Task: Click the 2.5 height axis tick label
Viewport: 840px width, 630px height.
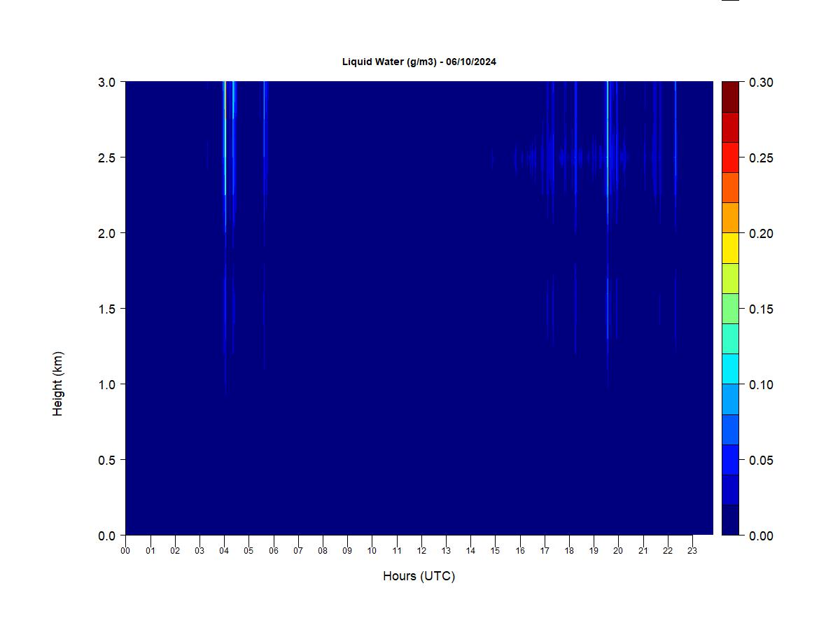Action: [107, 157]
